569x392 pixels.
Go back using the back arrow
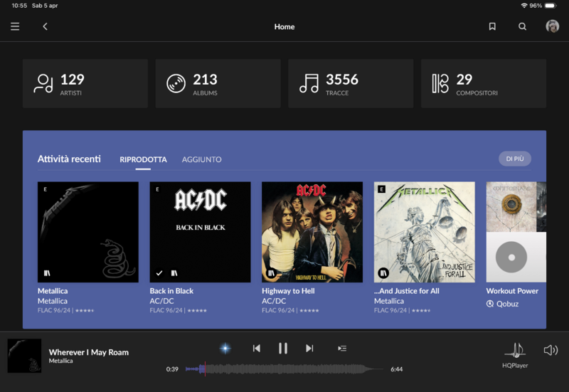[x=45, y=26]
